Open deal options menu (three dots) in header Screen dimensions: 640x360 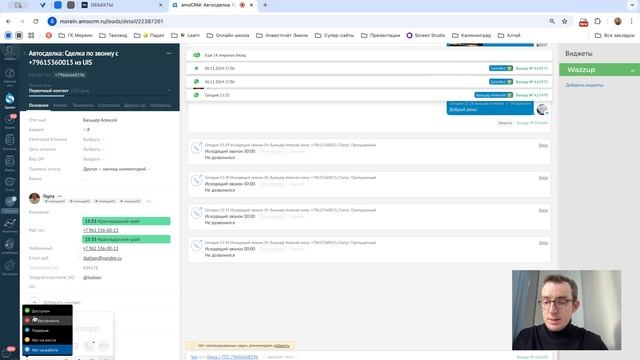pos(169,53)
